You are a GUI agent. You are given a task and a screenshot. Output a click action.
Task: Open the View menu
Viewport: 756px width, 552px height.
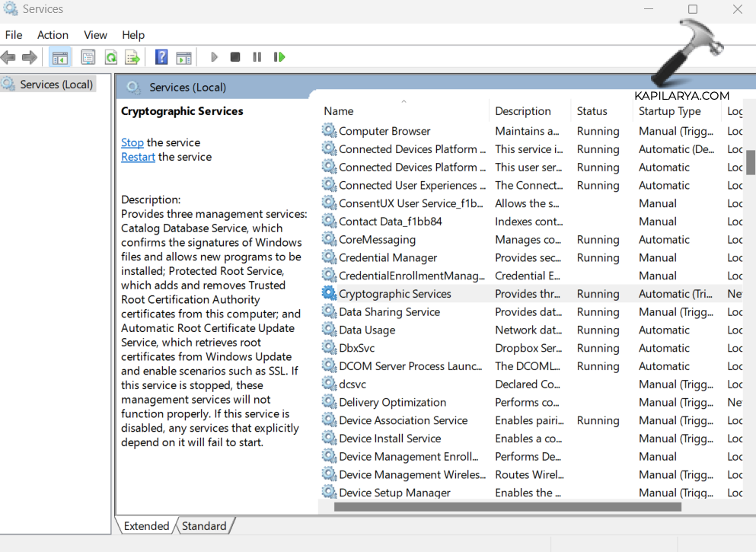[x=95, y=35]
